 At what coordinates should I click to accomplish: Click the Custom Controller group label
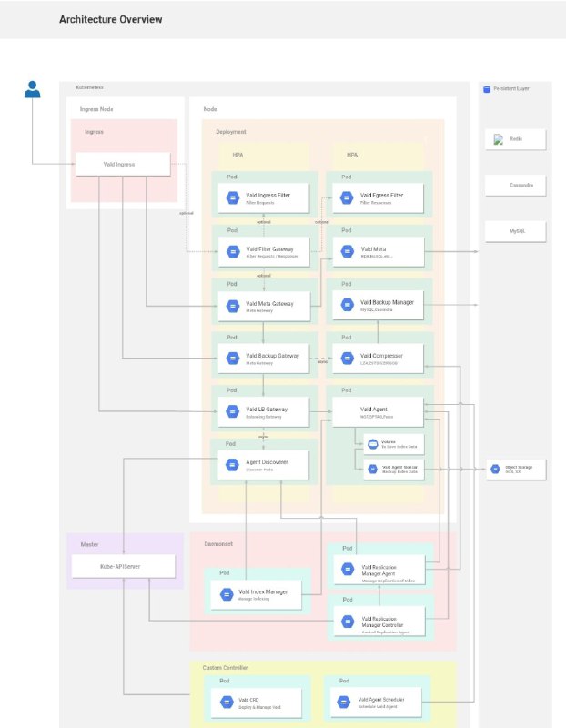(225, 668)
